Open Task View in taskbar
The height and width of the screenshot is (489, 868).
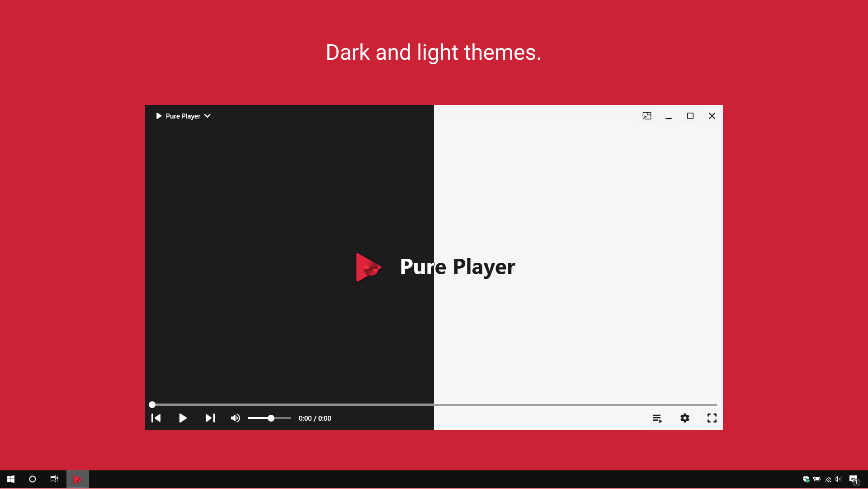point(54,479)
